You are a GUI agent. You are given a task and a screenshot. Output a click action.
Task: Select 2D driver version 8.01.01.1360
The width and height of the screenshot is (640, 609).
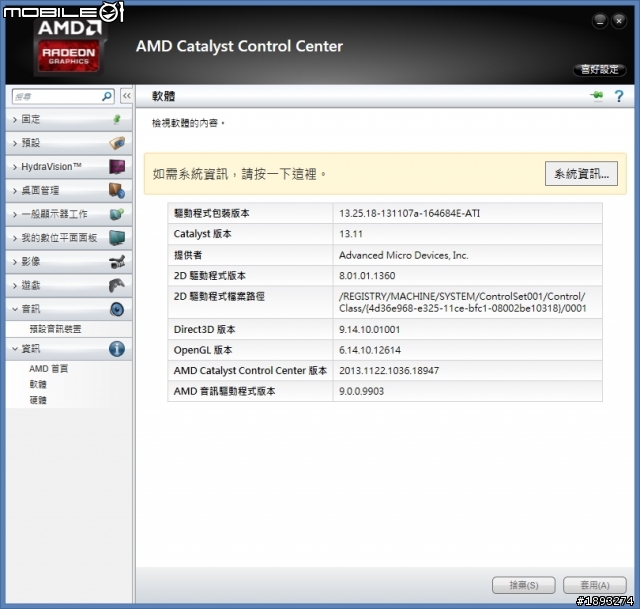click(367, 276)
